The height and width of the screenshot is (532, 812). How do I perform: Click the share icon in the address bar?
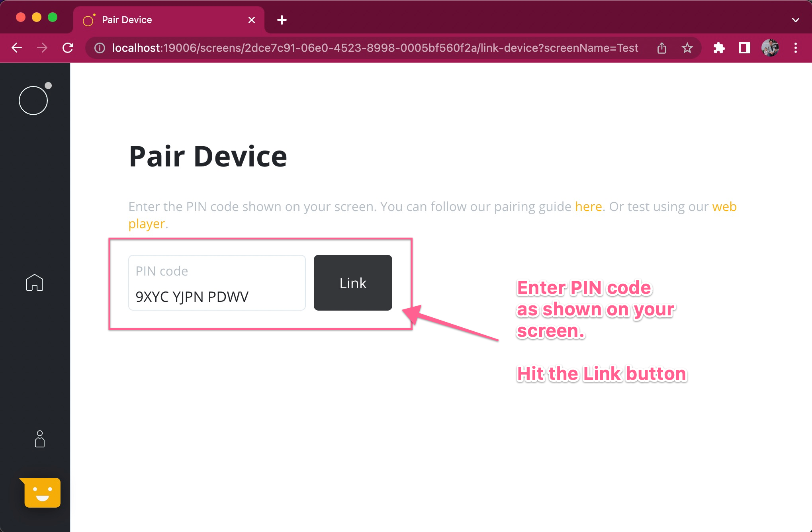coord(661,48)
